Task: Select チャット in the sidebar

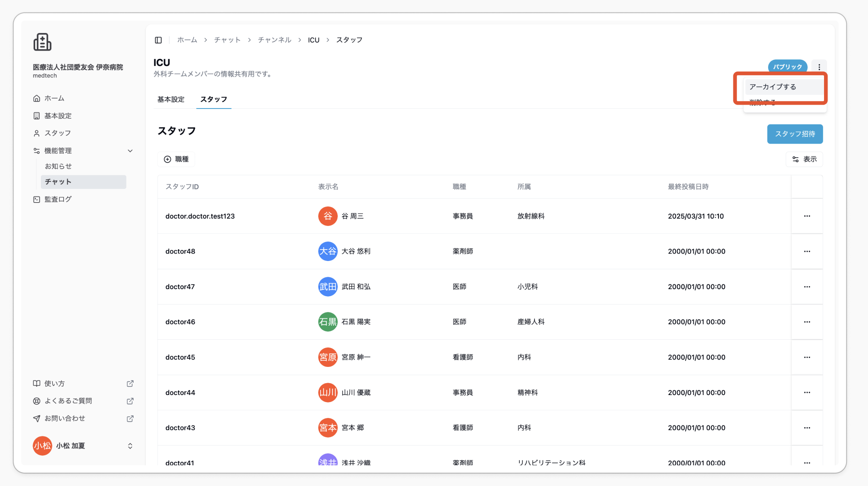Action: (x=84, y=182)
